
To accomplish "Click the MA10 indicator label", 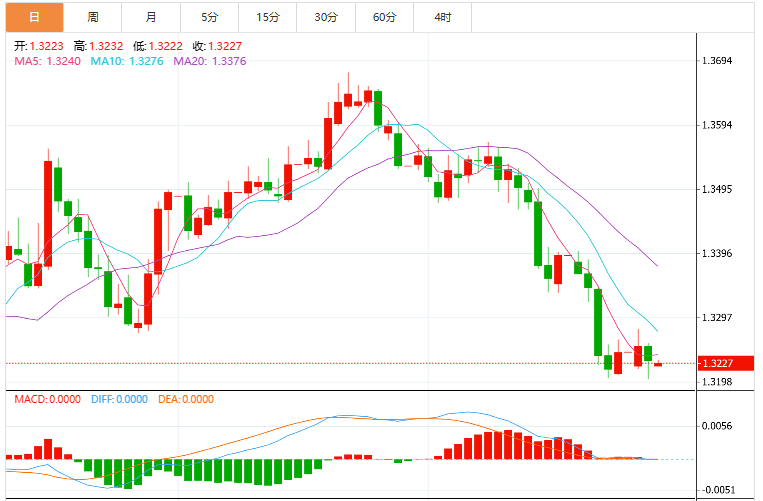I will coord(127,61).
